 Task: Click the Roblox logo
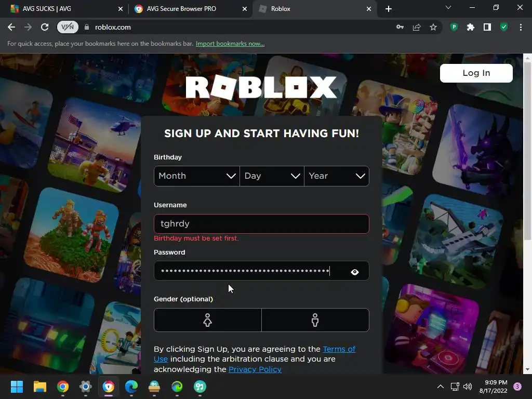pyautogui.click(x=261, y=87)
